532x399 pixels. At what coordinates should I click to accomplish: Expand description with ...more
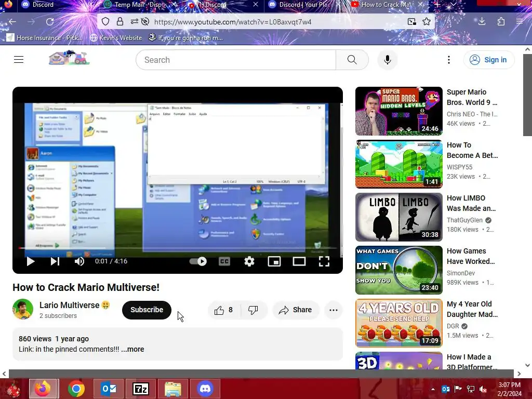point(132,349)
